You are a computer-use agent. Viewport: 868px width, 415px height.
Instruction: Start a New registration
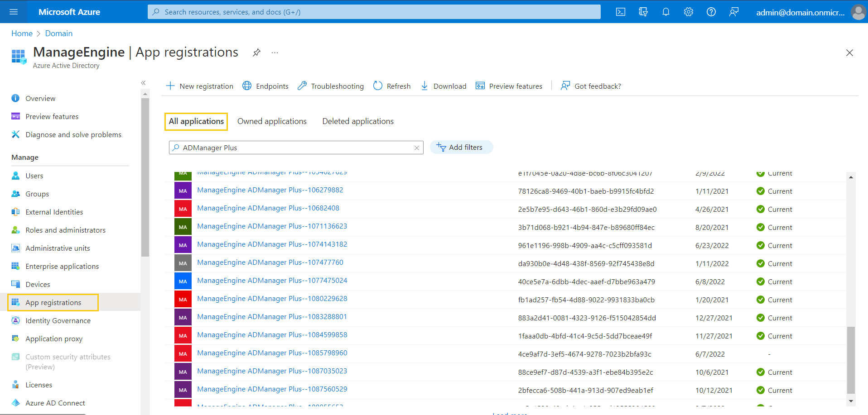199,86
